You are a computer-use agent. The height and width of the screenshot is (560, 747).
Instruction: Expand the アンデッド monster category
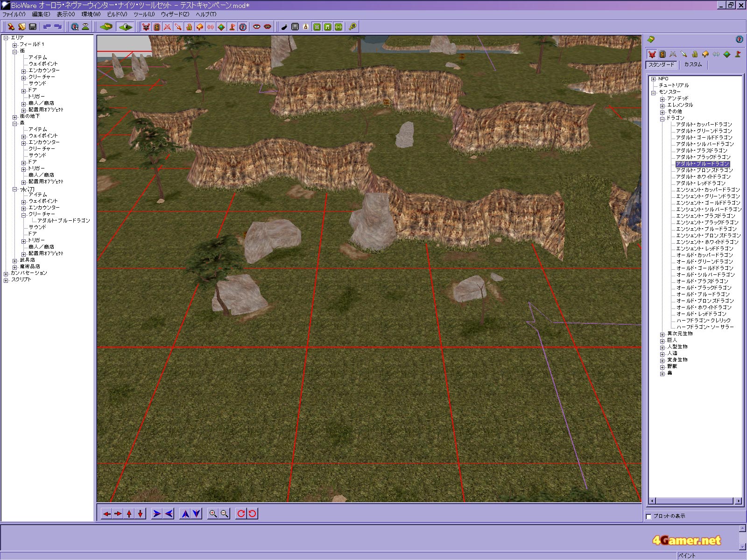click(662, 99)
